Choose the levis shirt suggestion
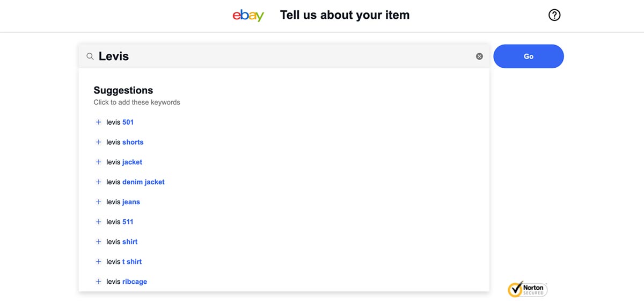Image resolution: width=644 pixels, height=301 pixels. pyautogui.click(x=122, y=241)
